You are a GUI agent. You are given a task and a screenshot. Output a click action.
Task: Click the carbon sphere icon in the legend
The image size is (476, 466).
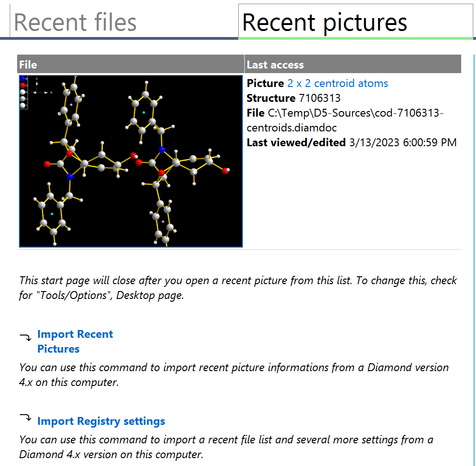[x=22, y=99]
